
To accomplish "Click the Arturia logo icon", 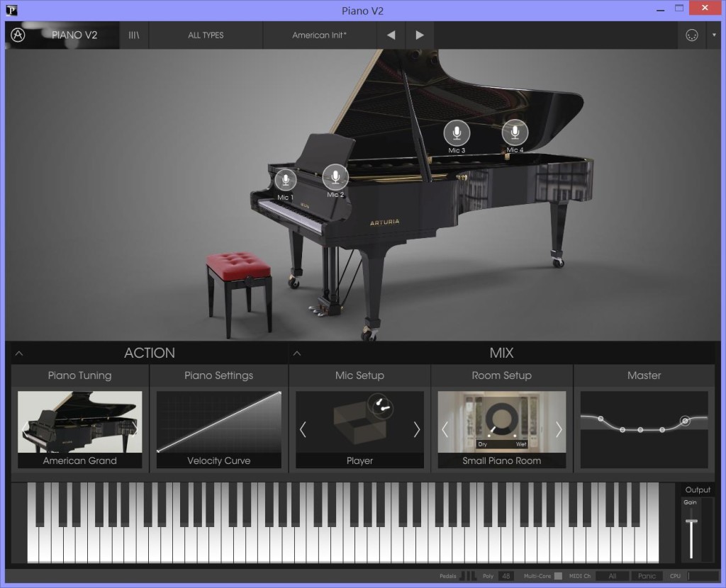I will (x=18, y=35).
